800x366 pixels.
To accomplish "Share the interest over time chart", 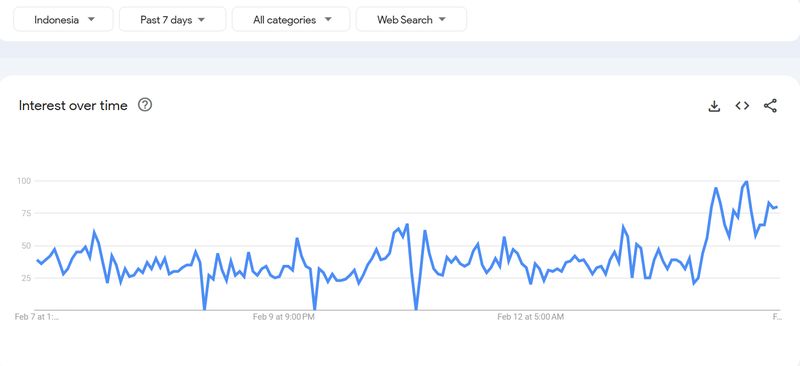I will [770, 106].
